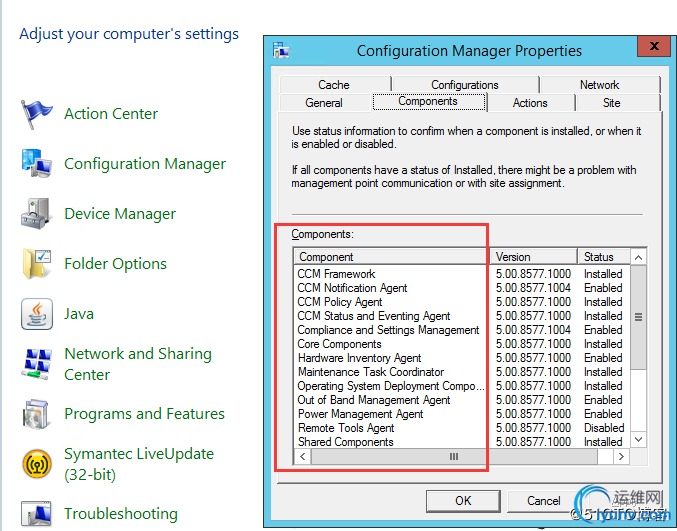Open the Network and Sharing Center icon
The image size is (677, 531).
pos(36,364)
